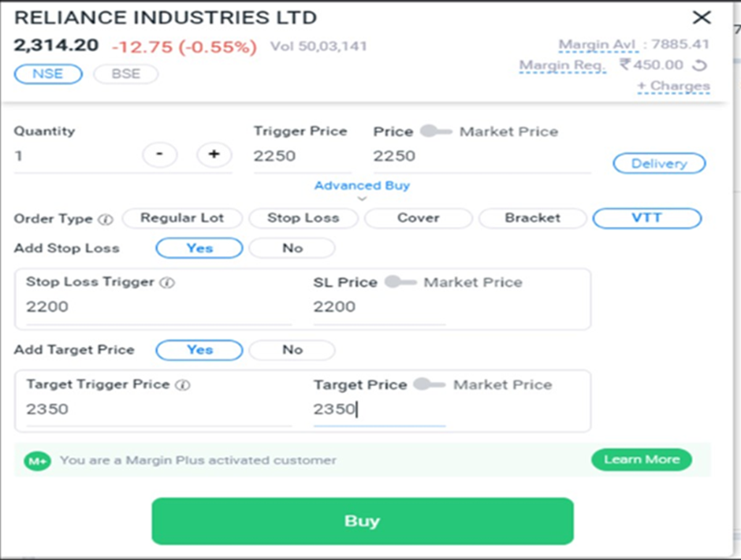Expand the + Charges details
This screenshot has width=741, height=560.
pyautogui.click(x=673, y=86)
